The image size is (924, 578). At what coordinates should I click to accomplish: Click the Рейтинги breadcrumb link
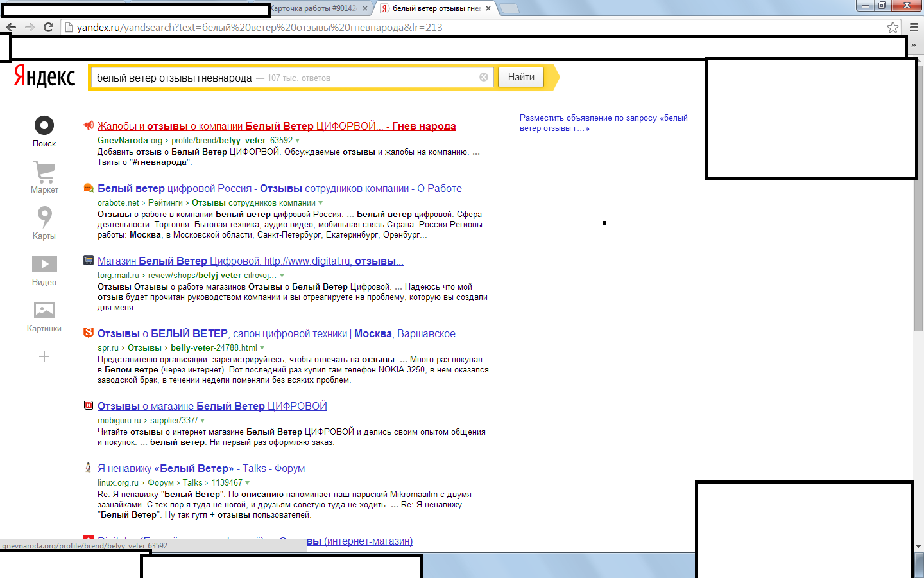coord(166,202)
